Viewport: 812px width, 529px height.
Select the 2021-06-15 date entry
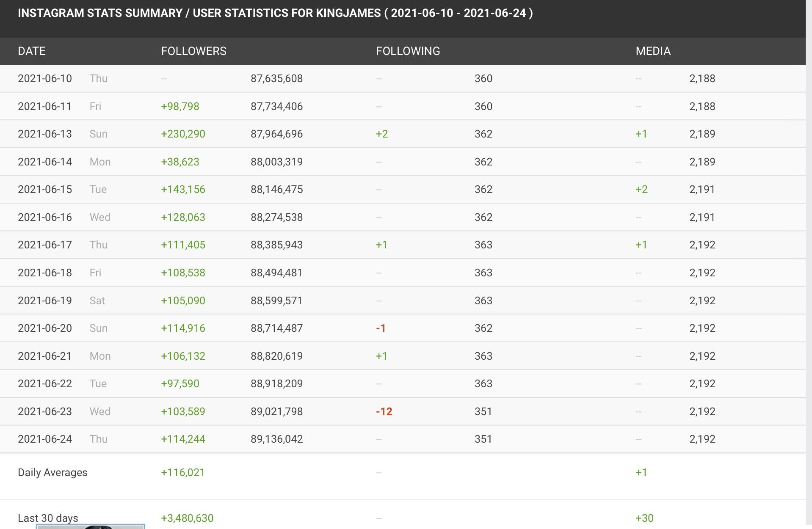[45, 190]
